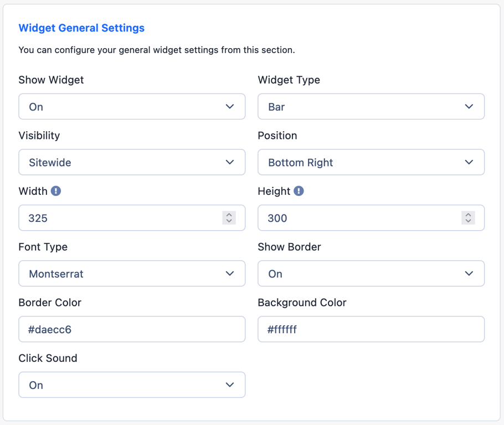Open the Position dropdown showing Bottom Right
The image size is (504, 425).
pyautogui.click(x=371, y=162)
